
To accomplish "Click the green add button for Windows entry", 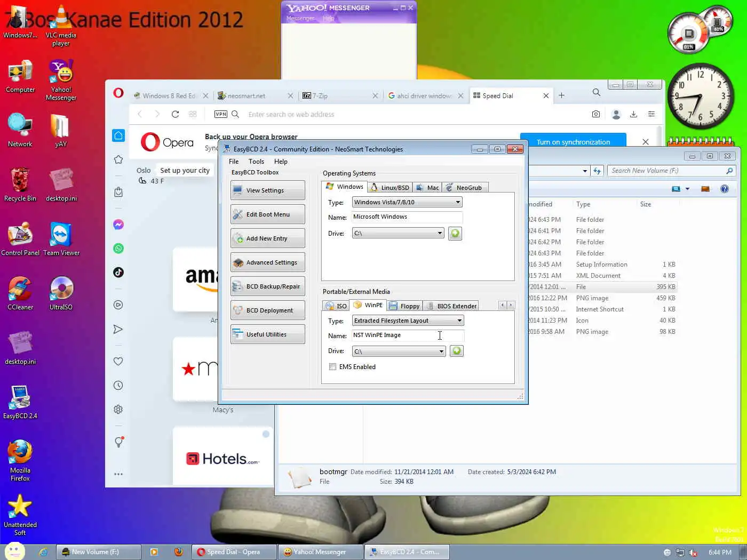I will pyautogui.click(x=455, y=234).
